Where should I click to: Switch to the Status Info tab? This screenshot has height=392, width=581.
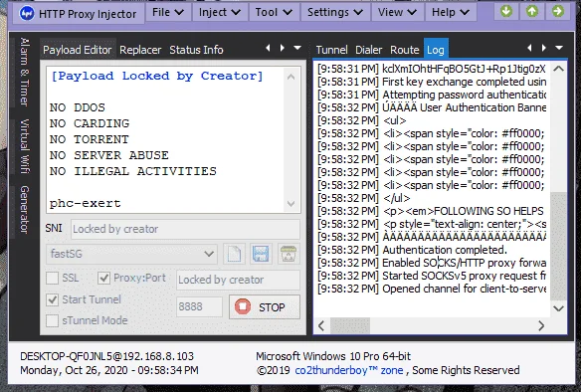tap(196, 50)
